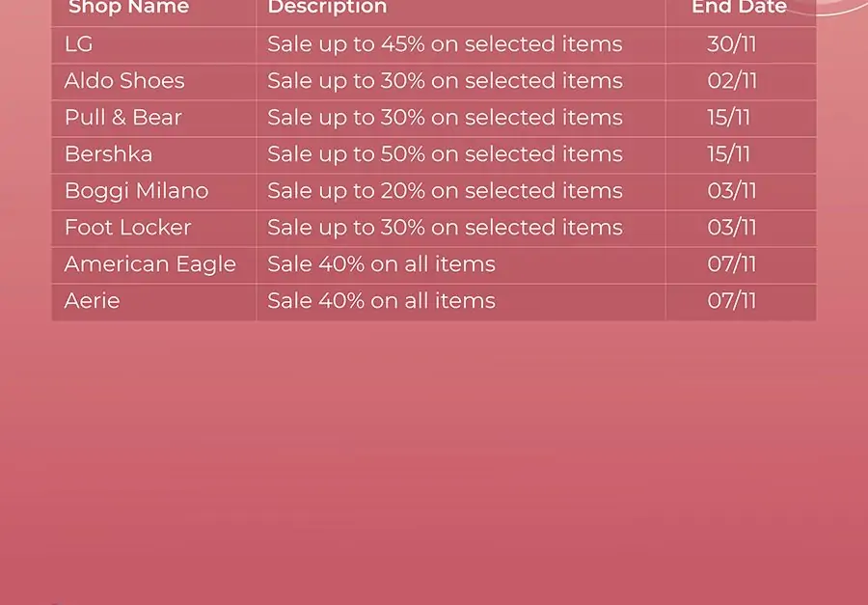Click the Foot Locker shop name
Screen dimensions: 868x605
coord(127,228)
